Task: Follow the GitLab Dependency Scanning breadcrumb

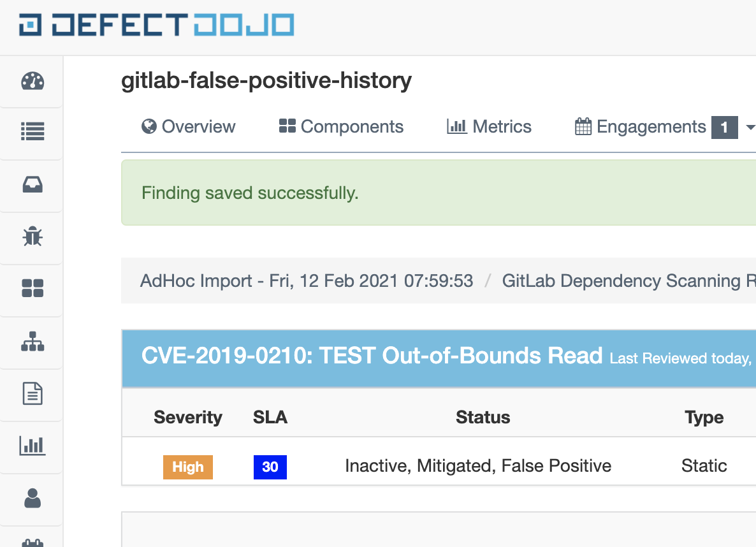Action: click(628, 281)
